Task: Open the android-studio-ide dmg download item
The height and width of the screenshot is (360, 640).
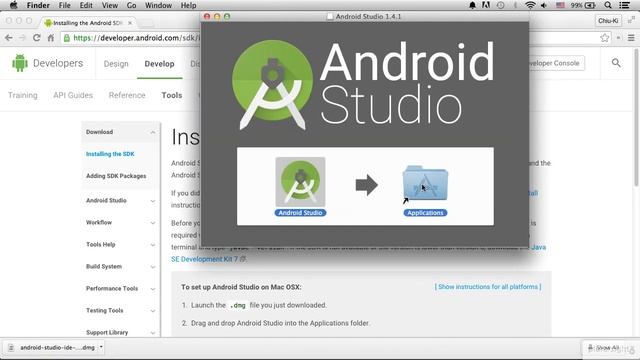Action: coord(52,347)
